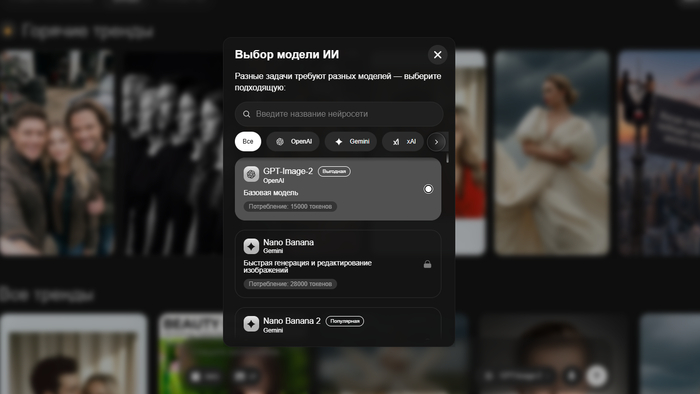Focus the neural network name search field

(x=339, y=114)
